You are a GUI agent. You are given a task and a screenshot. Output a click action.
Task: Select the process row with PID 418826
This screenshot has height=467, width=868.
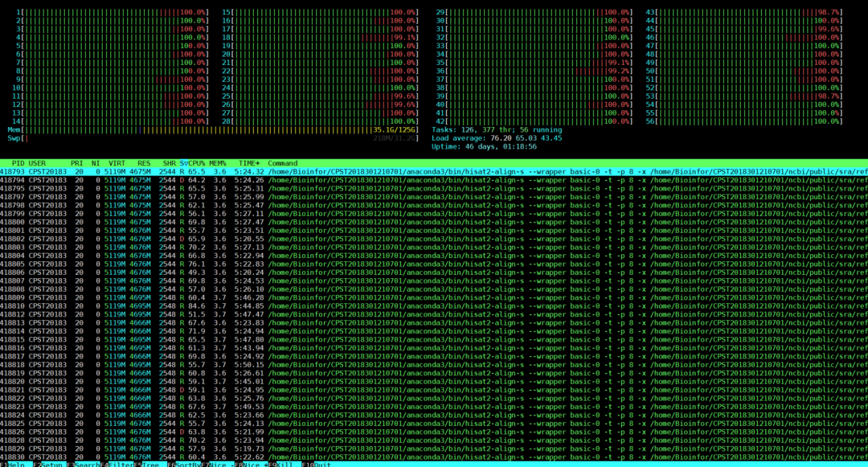pyautogui.click(x=434, y=432)
